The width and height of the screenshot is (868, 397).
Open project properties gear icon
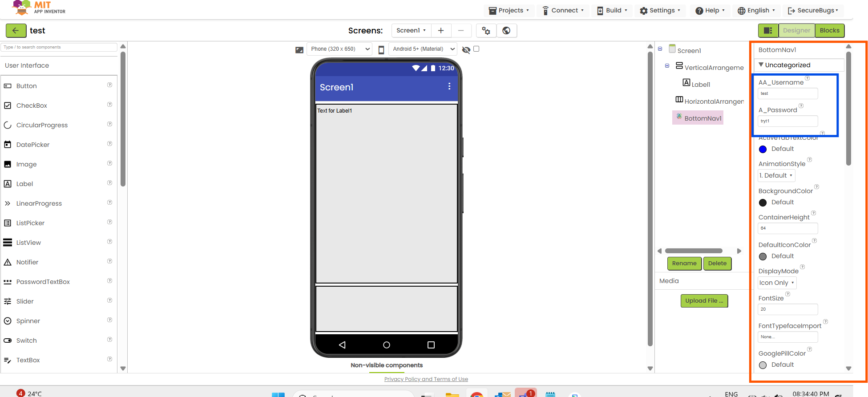pos(486,31)
